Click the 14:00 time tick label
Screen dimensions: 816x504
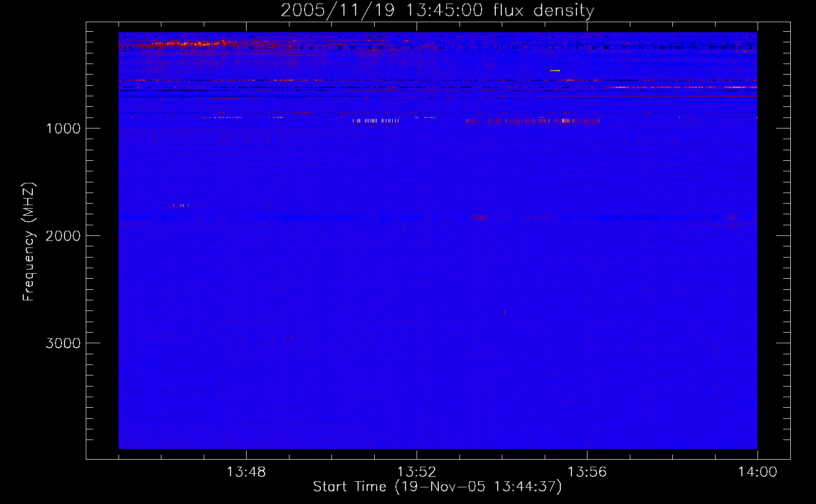(x=757, y=472)
